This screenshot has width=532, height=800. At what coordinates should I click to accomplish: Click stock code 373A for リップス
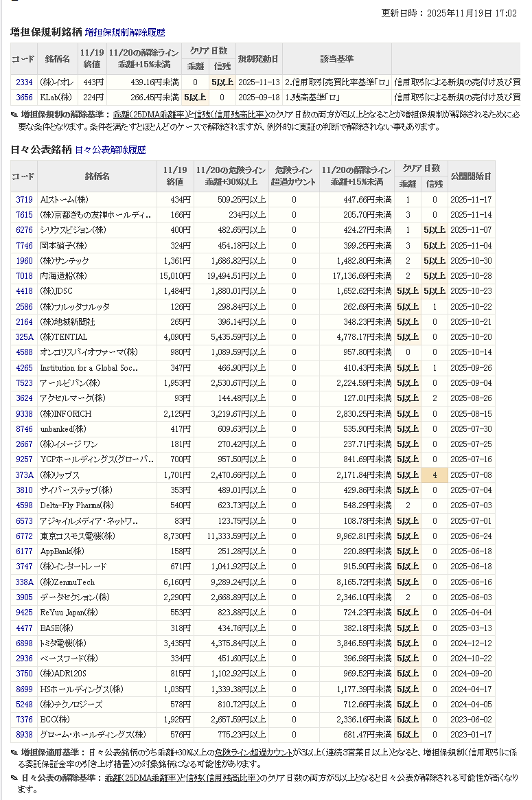(24, 475)
